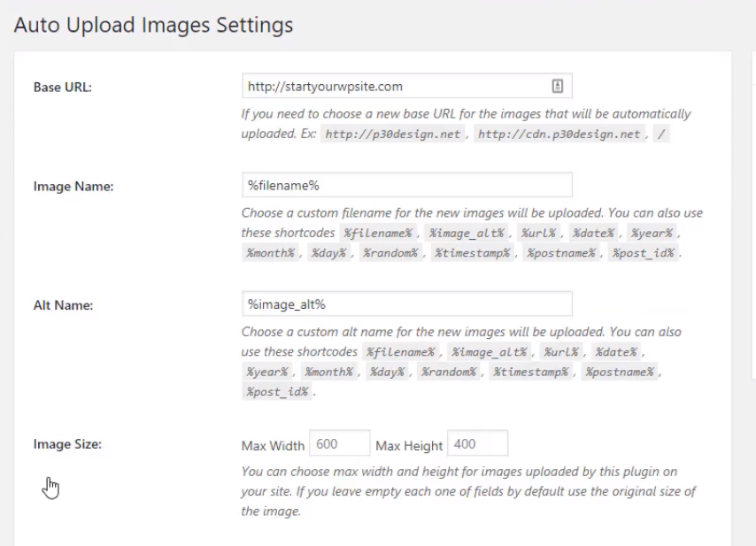Click the autofill icon inside Base URL field
The height and width of the screenshot is (546, 756).
pyautogui.click(x=558, y=86)
